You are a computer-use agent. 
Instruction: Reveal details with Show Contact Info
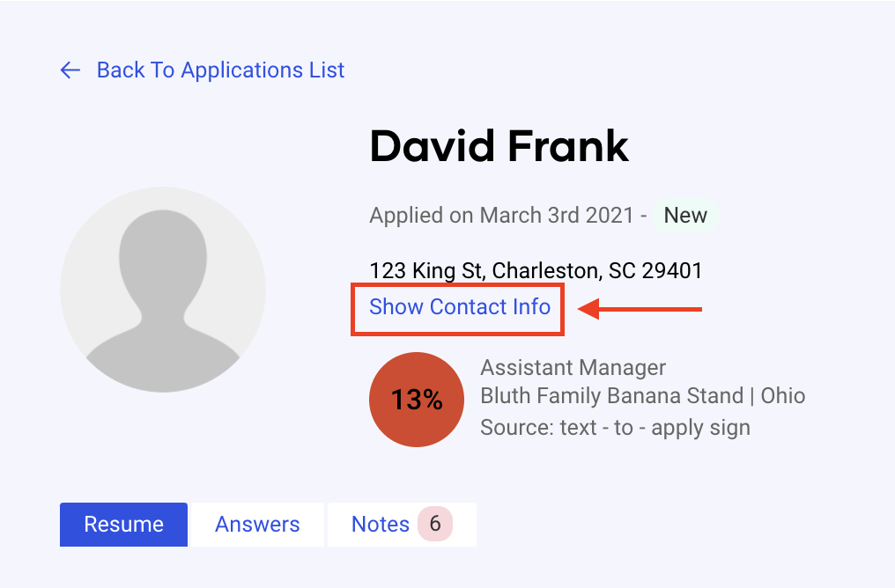(459, 307)
